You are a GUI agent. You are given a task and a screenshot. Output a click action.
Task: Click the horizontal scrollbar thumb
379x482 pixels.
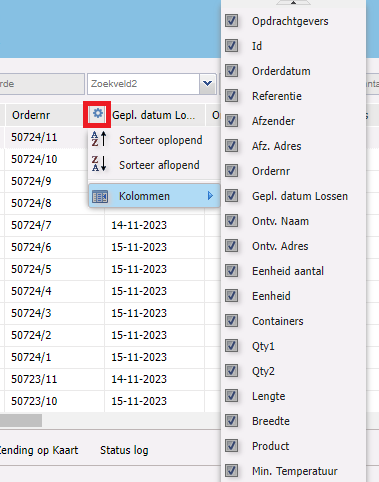(x=21, y=421)
